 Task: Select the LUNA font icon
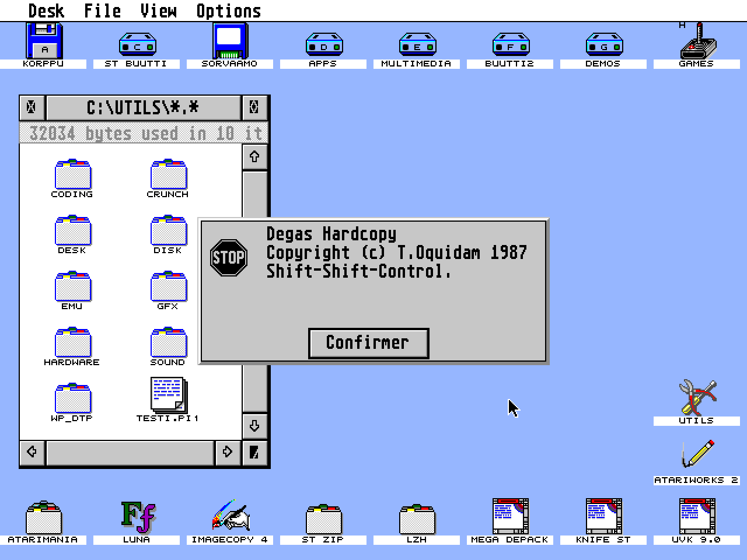point(137,517)
